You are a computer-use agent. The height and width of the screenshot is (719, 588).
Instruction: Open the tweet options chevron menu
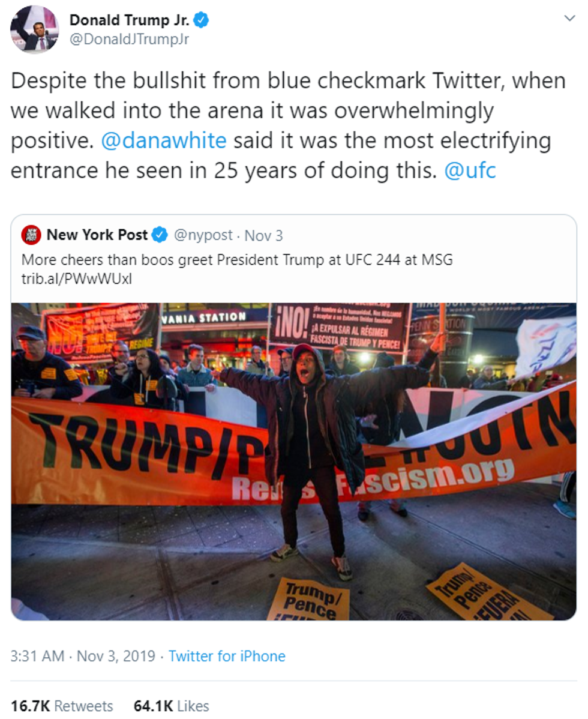tap(569, 19)
